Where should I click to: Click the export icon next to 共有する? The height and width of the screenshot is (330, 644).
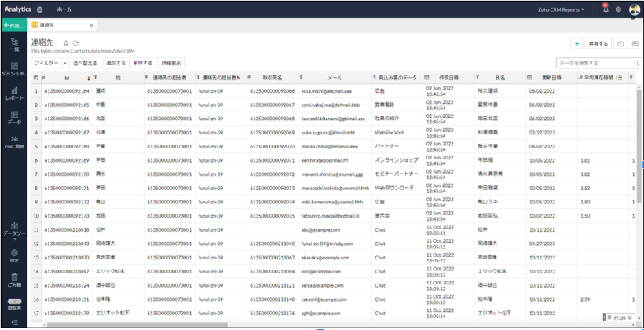click(x=622, y=44)
